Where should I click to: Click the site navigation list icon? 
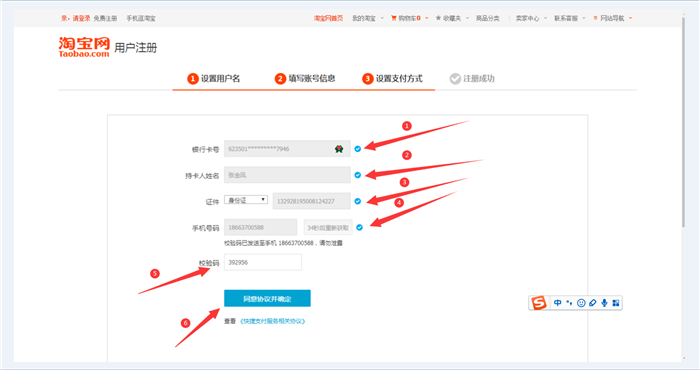tap(595, 18)
